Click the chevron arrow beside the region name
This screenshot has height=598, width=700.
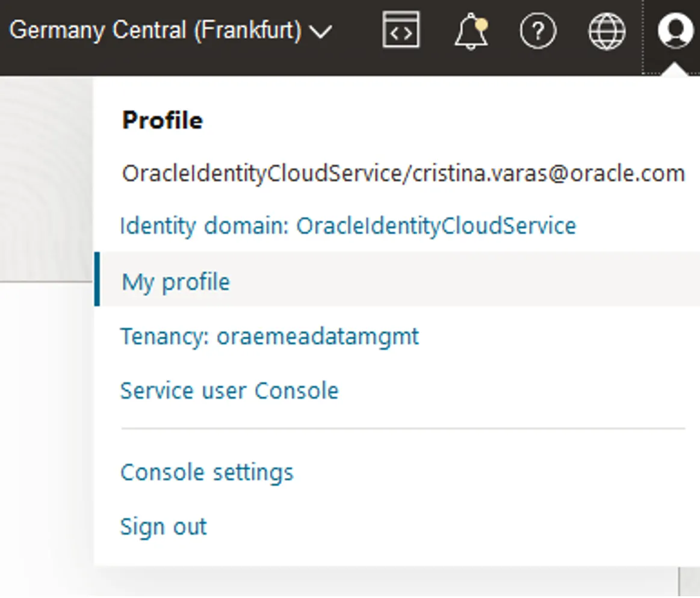click(320, 31)
